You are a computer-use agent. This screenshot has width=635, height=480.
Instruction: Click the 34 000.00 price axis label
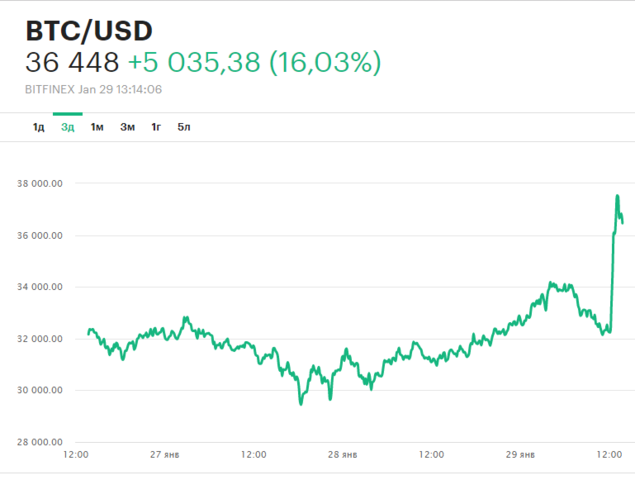(41, 287)
